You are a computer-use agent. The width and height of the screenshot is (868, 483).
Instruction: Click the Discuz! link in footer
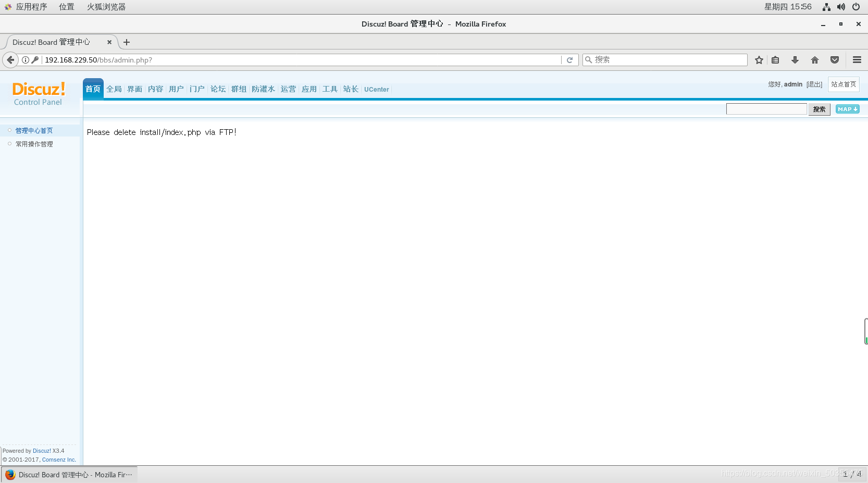point(42,451)
